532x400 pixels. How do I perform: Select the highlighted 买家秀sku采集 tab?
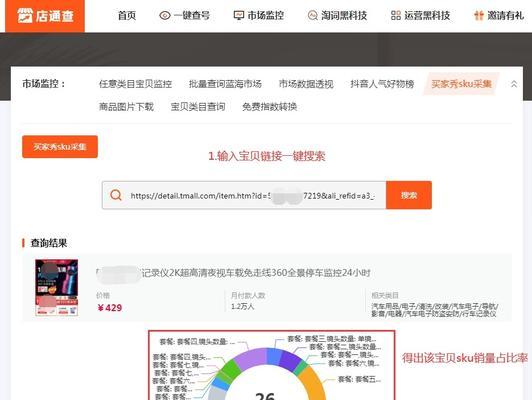461,84
